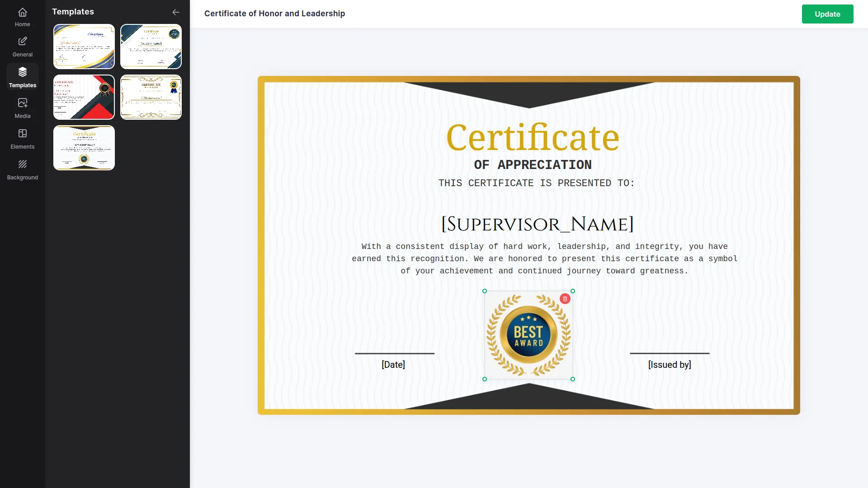Open the Media panel
Viewport: 868px width, 488px height.
22,108
